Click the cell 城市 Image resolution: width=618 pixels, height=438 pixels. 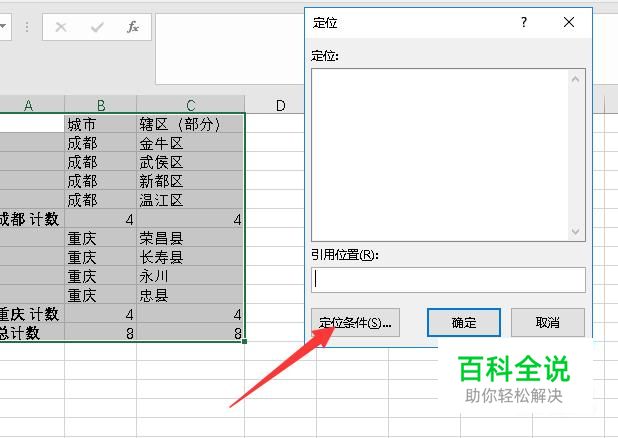[101, 124]
